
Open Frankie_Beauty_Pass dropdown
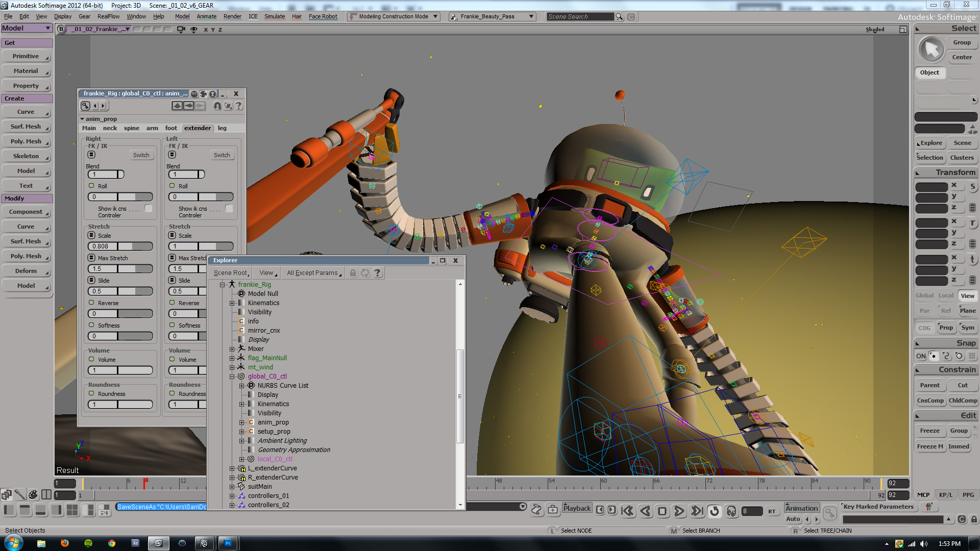(x=492, y=17)
